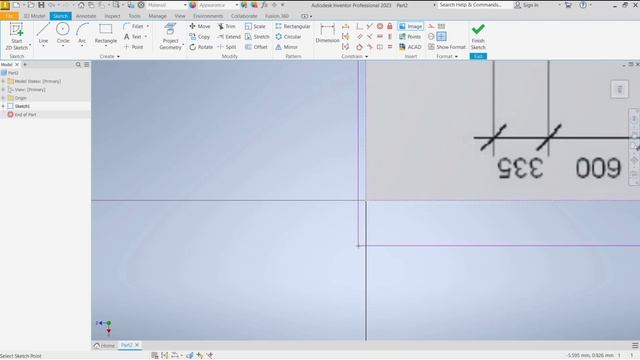Screen dimensions: 640x360
Task: Activate the Rotate command
Action: 201,47
